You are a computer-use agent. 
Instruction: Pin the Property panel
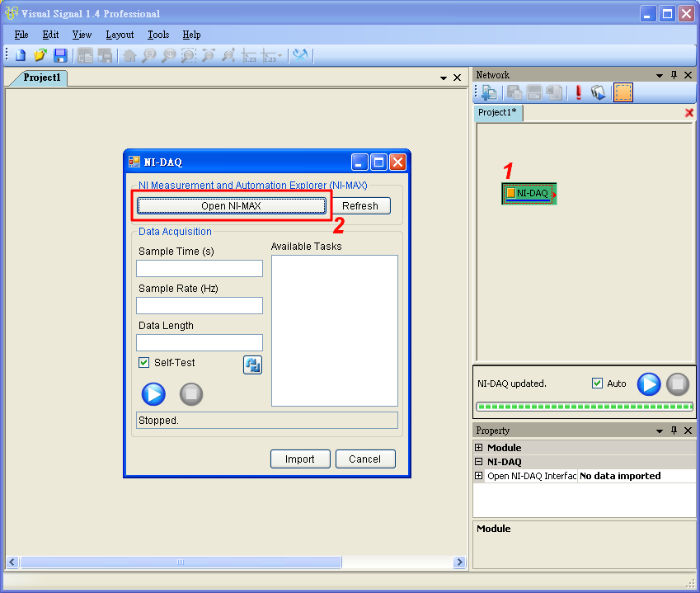pos(674,431)
